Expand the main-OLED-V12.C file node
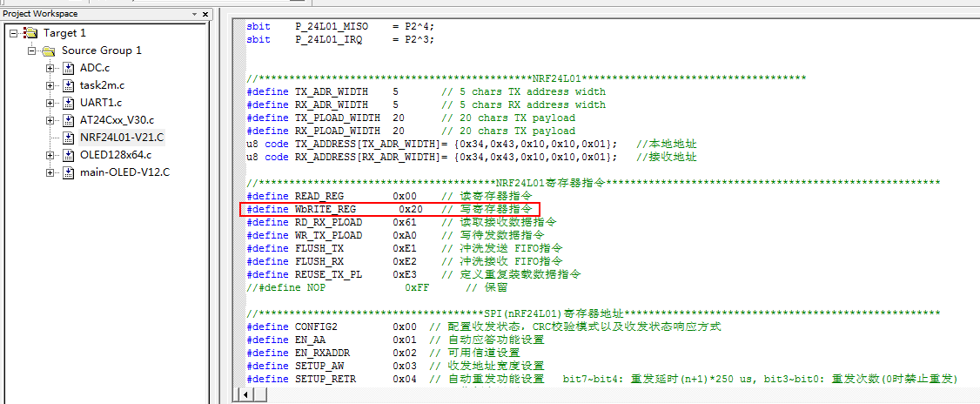980x404 pixels. tap(50, 172)
